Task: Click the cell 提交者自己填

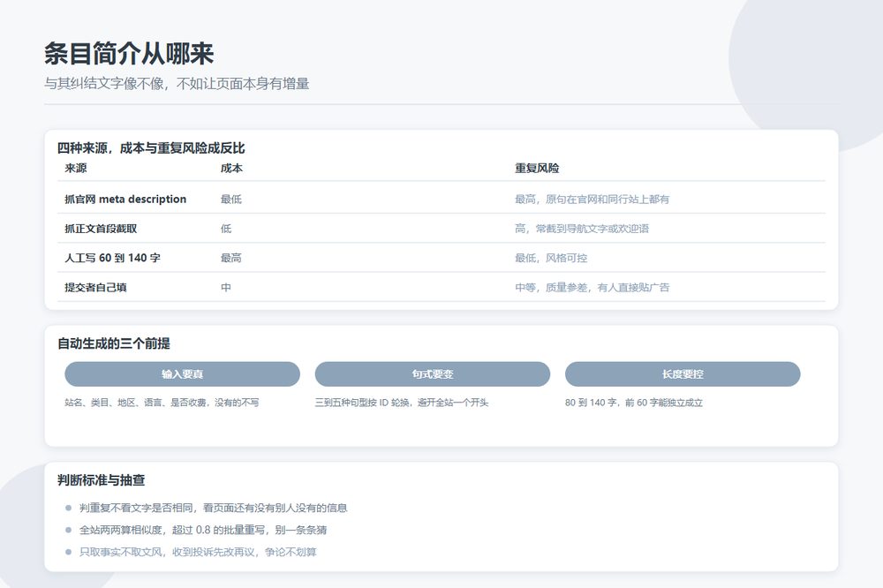Action: (95, 287)
